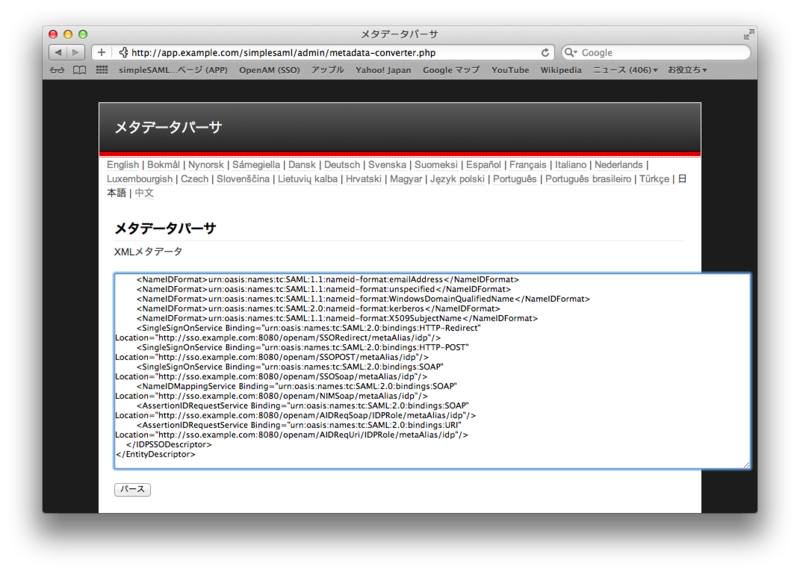Switch language to 中文
The image size is (800, 572).
[x=144, y=193]
